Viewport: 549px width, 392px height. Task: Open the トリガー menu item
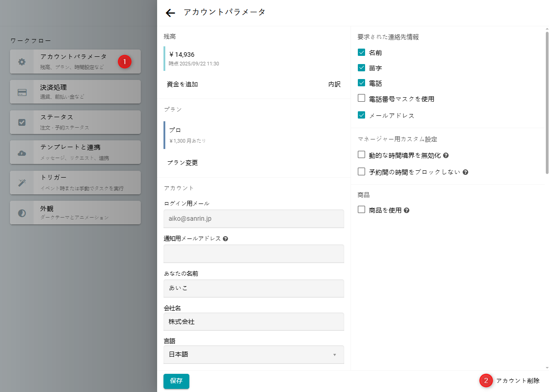[75, 183]
